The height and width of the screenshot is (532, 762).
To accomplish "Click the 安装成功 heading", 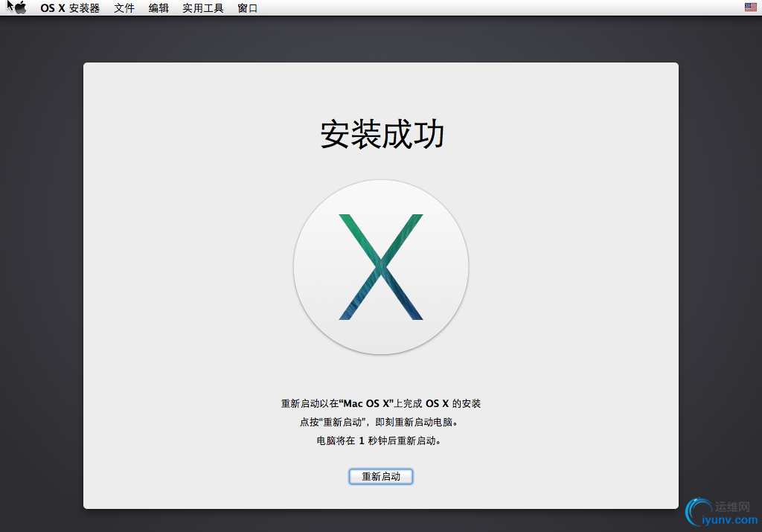I will (x=382, y=134).
